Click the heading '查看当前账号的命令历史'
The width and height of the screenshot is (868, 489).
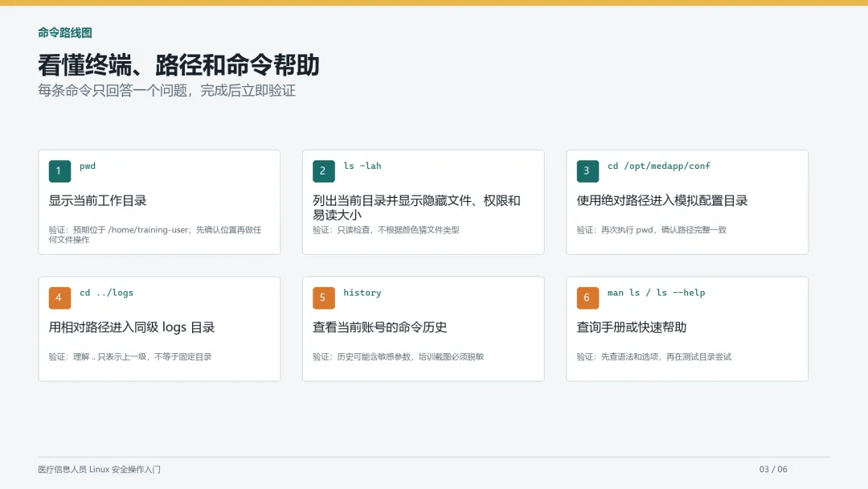(x=379, y=327)
